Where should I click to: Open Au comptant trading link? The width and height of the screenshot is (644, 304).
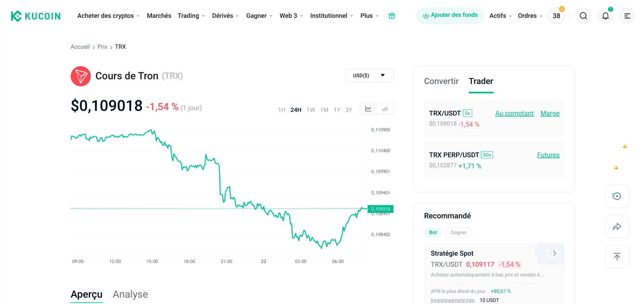click(x=514, y=114)
